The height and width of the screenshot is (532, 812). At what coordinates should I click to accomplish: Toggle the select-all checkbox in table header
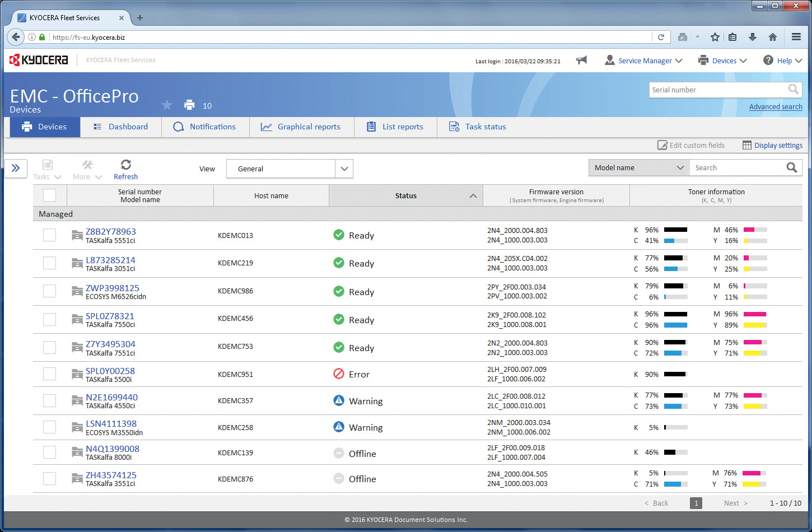[x=50, y=195]
